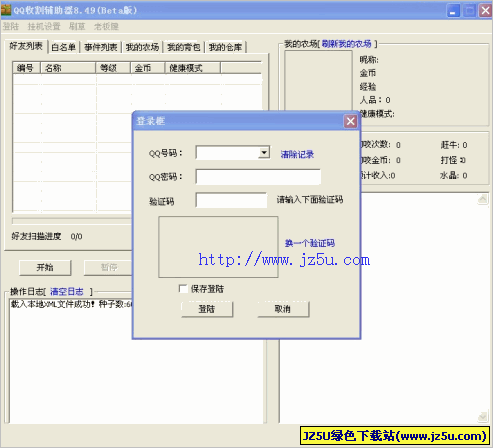
Task: Click the 健康模式 column header
Action: click(x=192, y=68)
